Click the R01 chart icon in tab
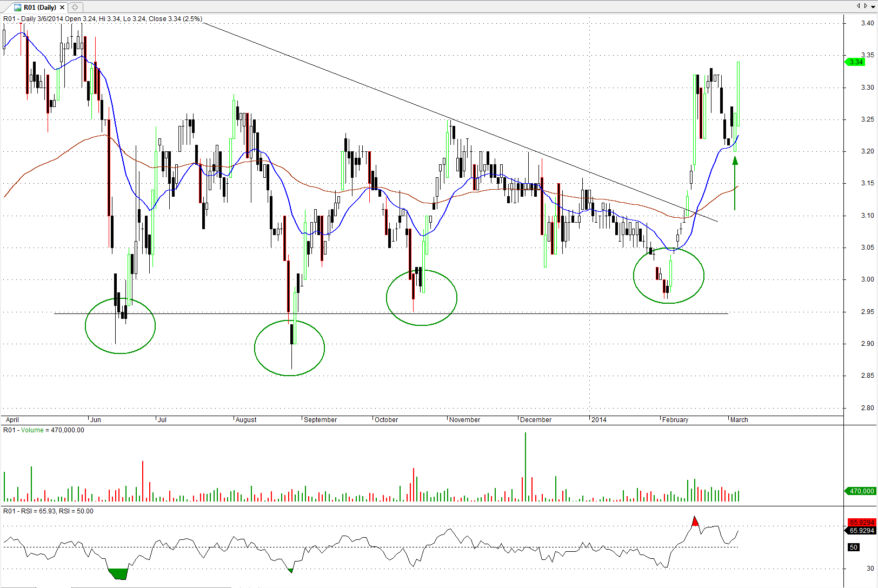Screen dimensions: 878x588 coord(17,8)
